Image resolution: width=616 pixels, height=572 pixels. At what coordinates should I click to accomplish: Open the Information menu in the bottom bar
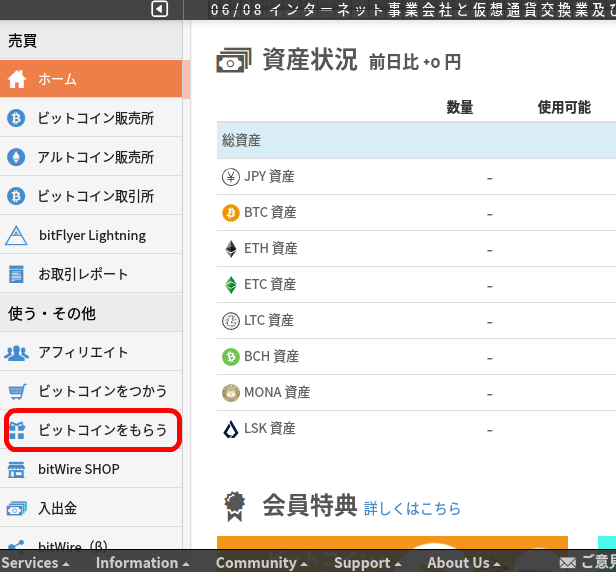(143, 563)
